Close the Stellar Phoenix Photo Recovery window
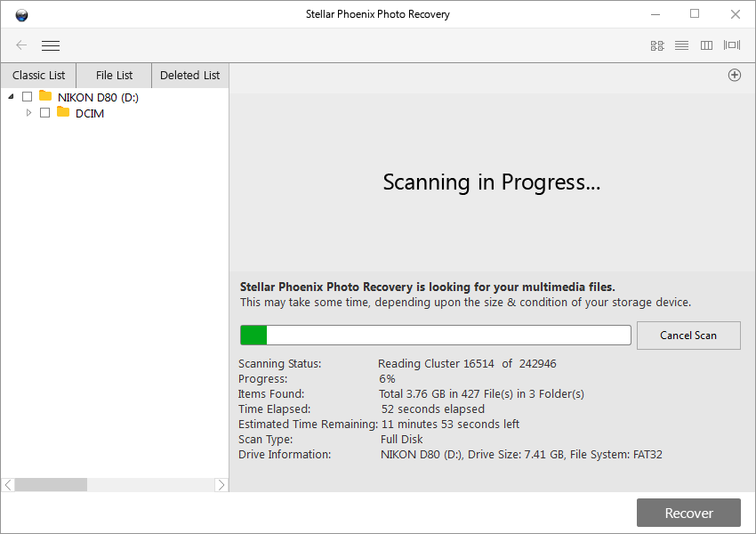The height and width of the screenshot is (534, 756). (x=736, y=14)
